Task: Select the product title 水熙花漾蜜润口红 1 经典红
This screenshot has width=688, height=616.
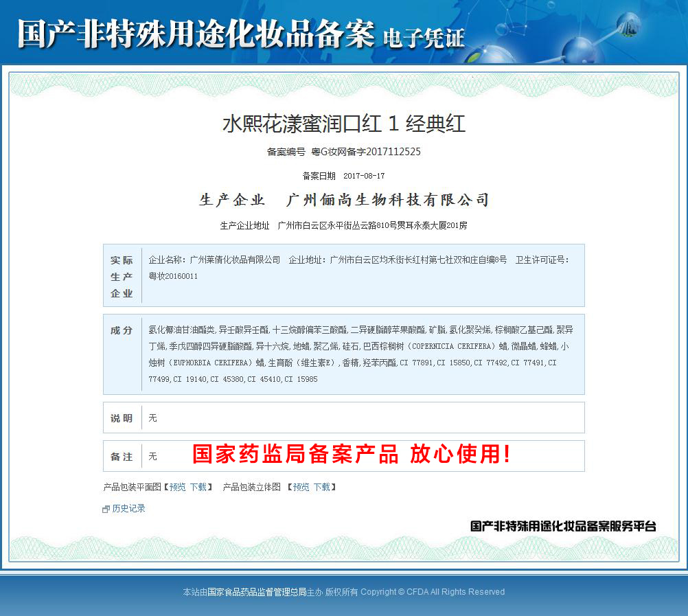Action: point(344,124)
